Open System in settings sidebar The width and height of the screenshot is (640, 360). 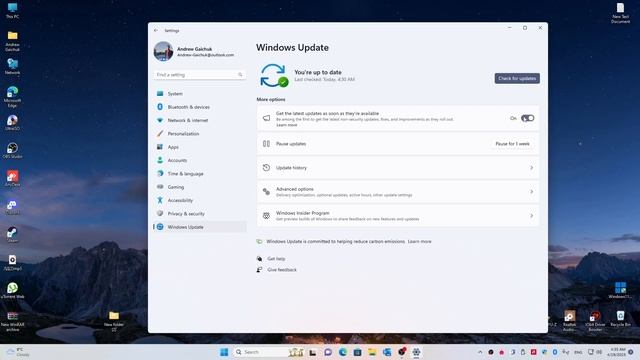point(200,94)
